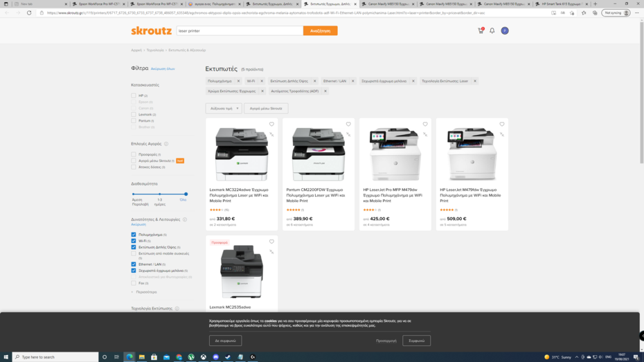Click the skroutz logo

pos(151,30)
